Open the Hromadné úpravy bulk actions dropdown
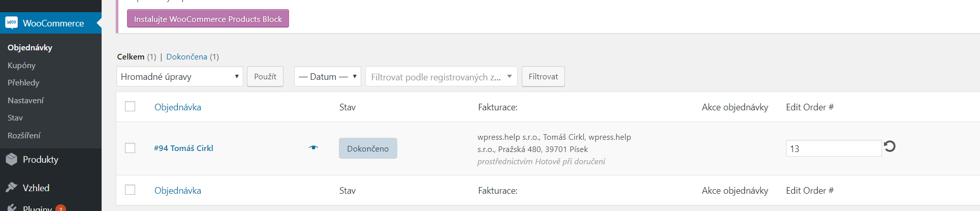This screenshot has height=211, width=980. coord(180,77)
